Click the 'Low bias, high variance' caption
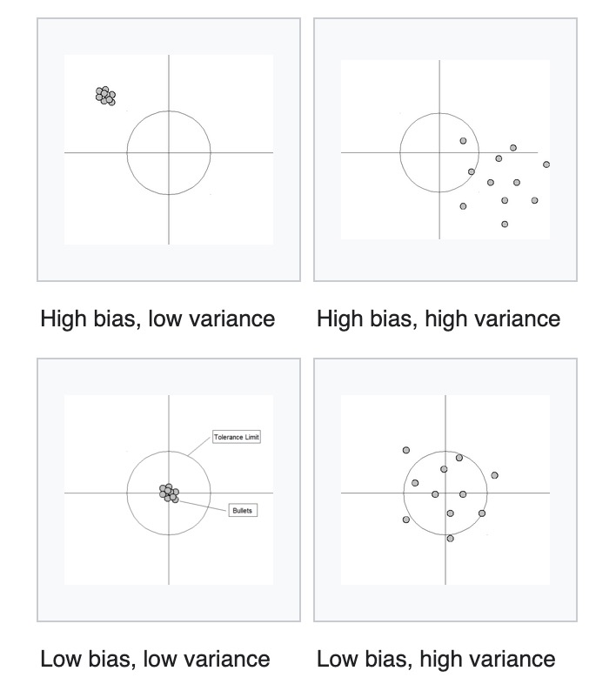The height and width of the screenshot is (691, 616). (436, 660)
